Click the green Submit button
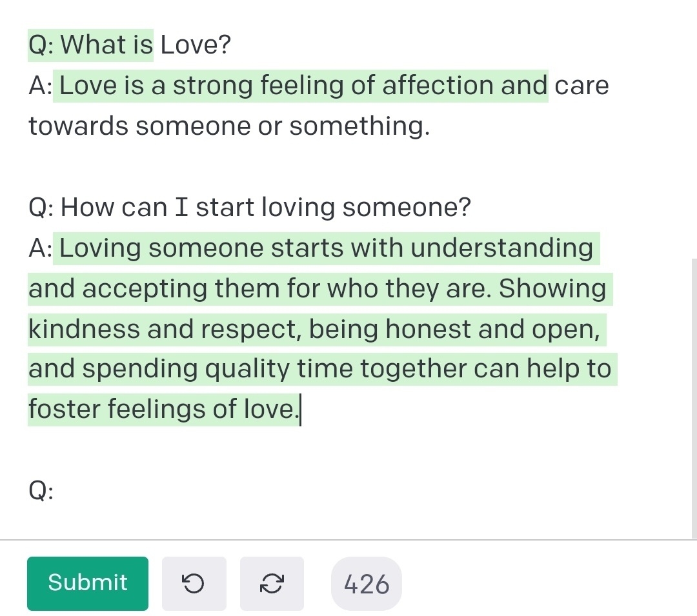Image resolution: width=697 pixels, height=616 pixels. tap(88, 583)
